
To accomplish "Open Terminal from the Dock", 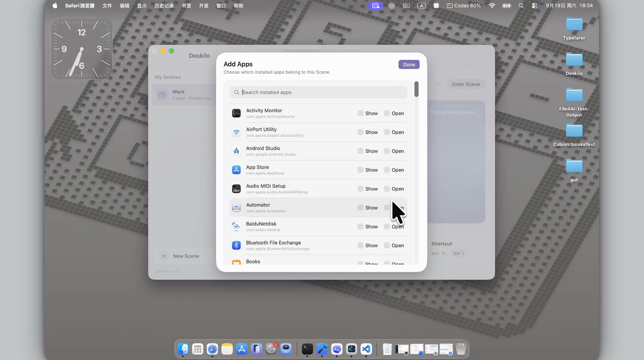I will 307,349.
